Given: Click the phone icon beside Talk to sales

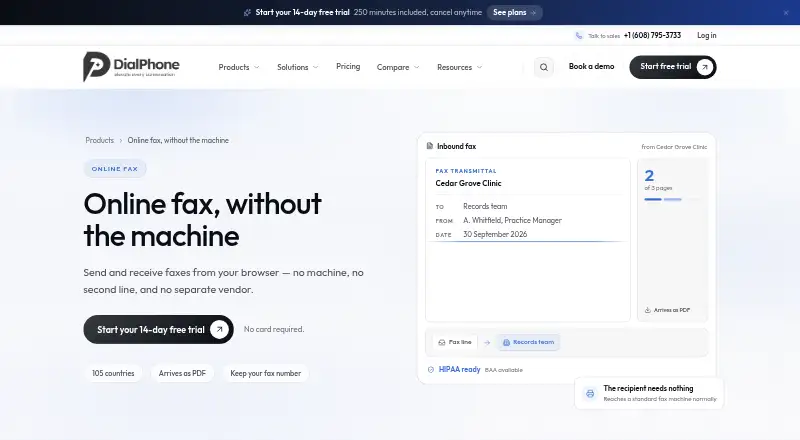Looking at the screenshot, I should click(x=579, y=36).
